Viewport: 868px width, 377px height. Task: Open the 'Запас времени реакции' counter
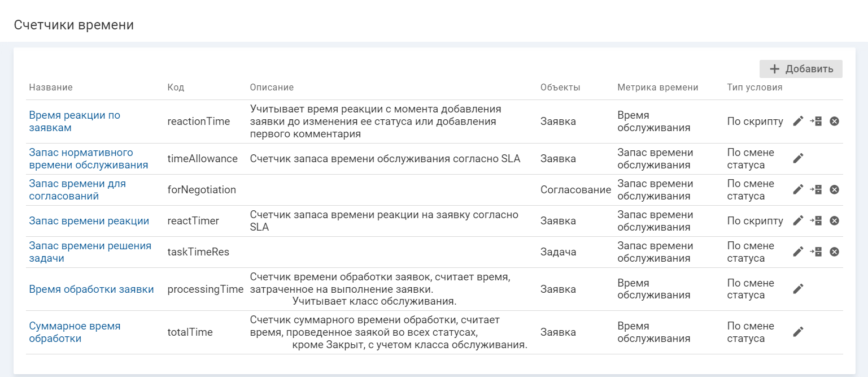click(89, 221)
